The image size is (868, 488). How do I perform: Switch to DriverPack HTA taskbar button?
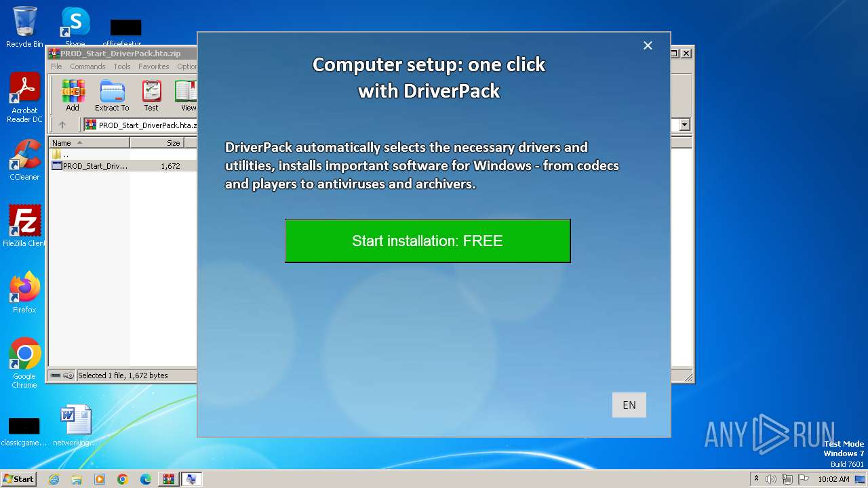click(192, 479)
